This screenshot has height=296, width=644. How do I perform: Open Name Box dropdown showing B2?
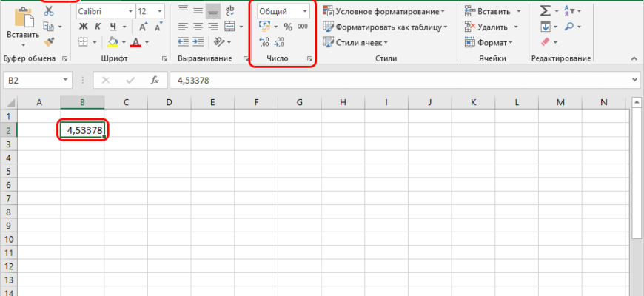tap(65, 81)
